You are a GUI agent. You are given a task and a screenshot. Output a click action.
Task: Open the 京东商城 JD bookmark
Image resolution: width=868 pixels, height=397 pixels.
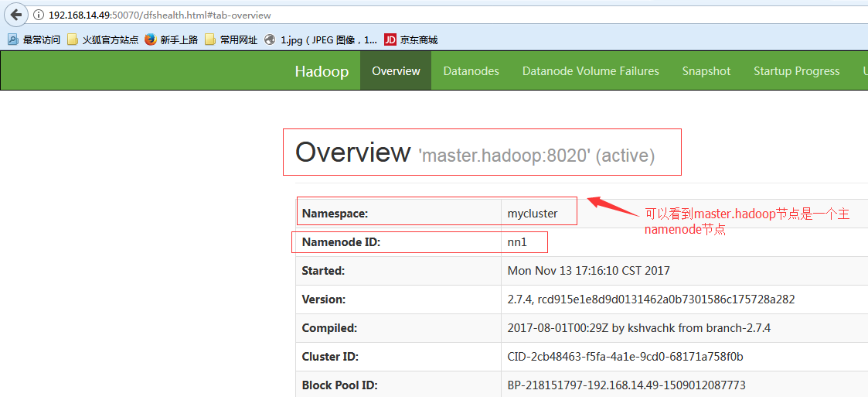click(x=410, y=39)
